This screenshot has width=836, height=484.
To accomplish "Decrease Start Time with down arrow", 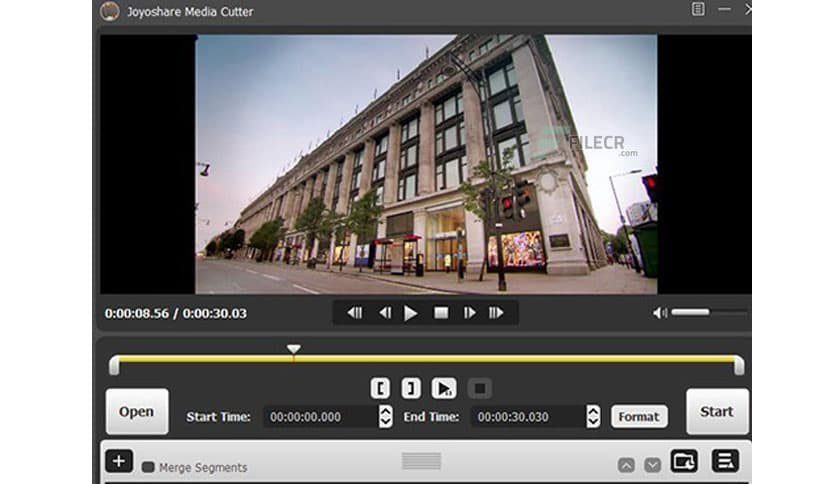I will point(386,422).
